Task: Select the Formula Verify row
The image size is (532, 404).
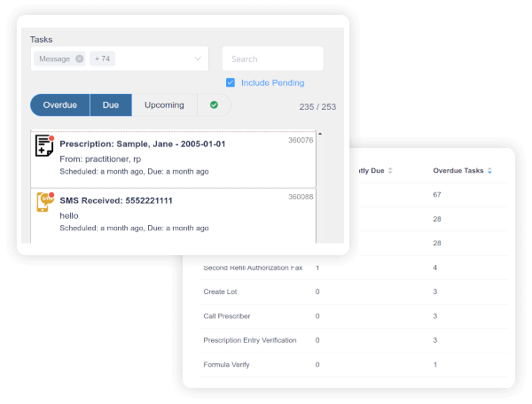Action: click(x=226, y=363)
